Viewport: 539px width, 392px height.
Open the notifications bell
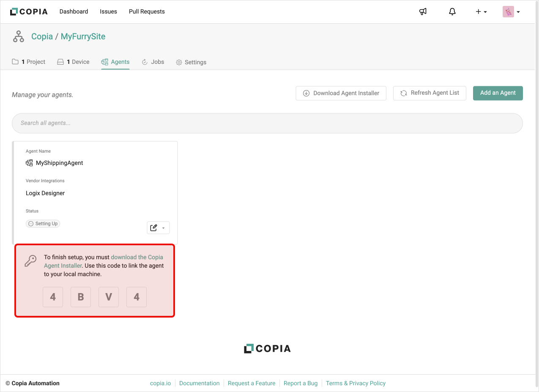[x=452, y=11]
